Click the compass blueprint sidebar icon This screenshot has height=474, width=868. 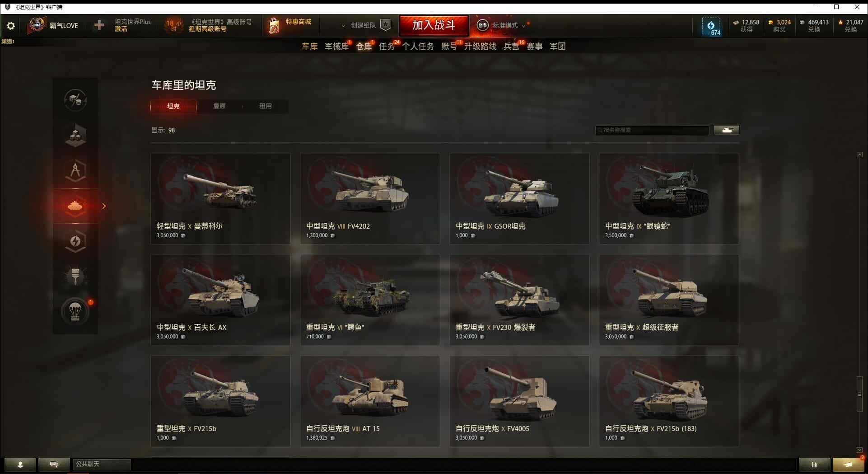(x=75, y=171)
